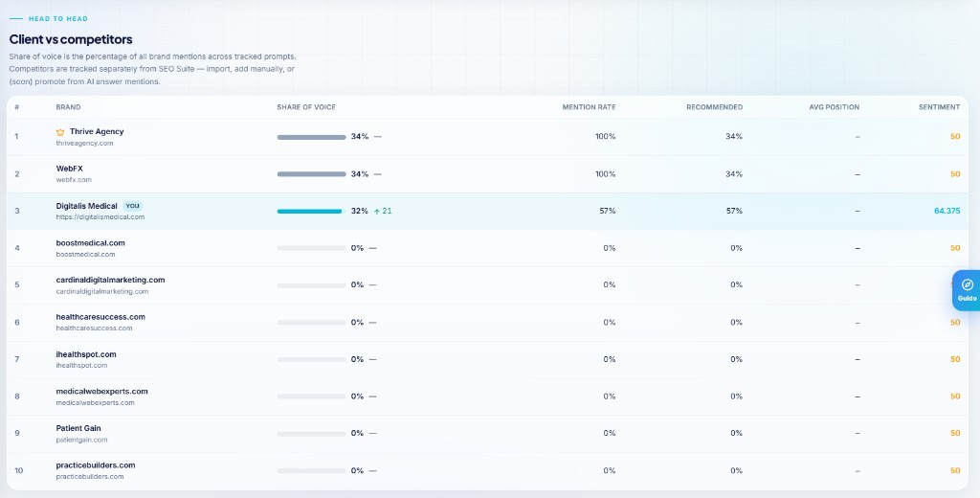Select the bold medicalwebexperts.com brand name

coord(101,391)
